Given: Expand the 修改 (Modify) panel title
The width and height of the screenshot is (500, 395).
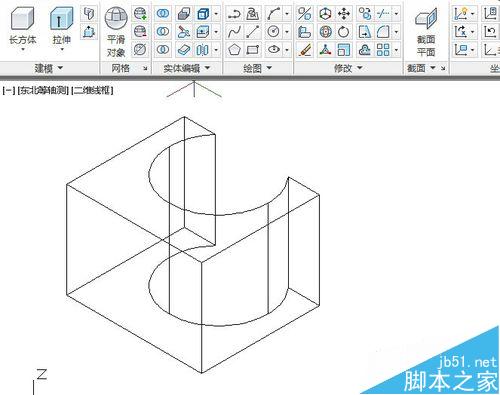Looking at the screenshot, I should [x=348, y=68].
